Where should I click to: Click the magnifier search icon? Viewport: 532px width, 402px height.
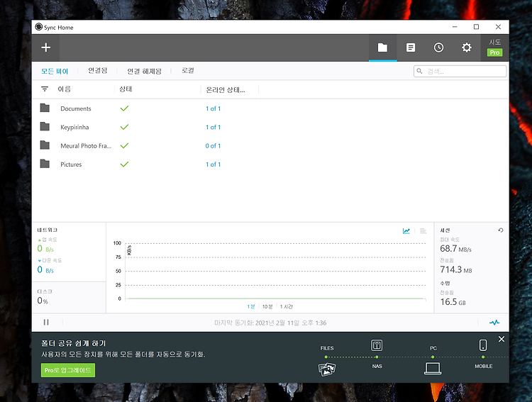point(420,71)
